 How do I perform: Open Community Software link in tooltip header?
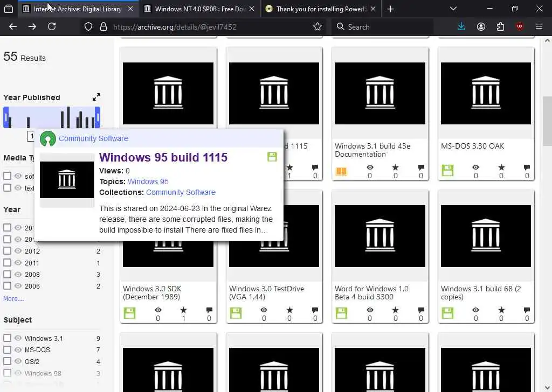[x=93, y=138]
